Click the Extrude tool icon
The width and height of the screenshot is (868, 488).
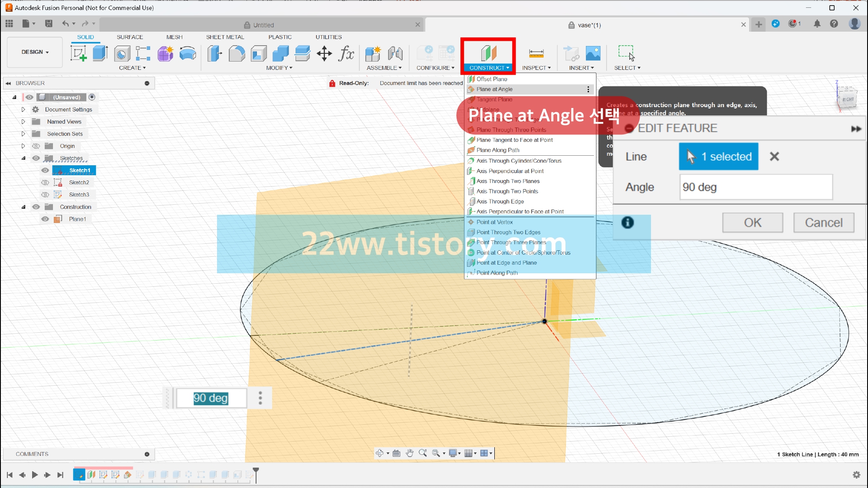(100, 53)
